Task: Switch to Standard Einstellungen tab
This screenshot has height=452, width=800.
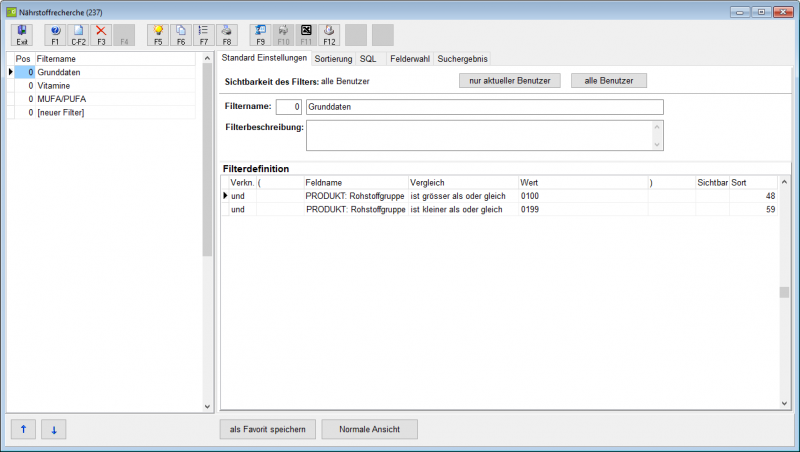Action: click(x=264, y=58)
